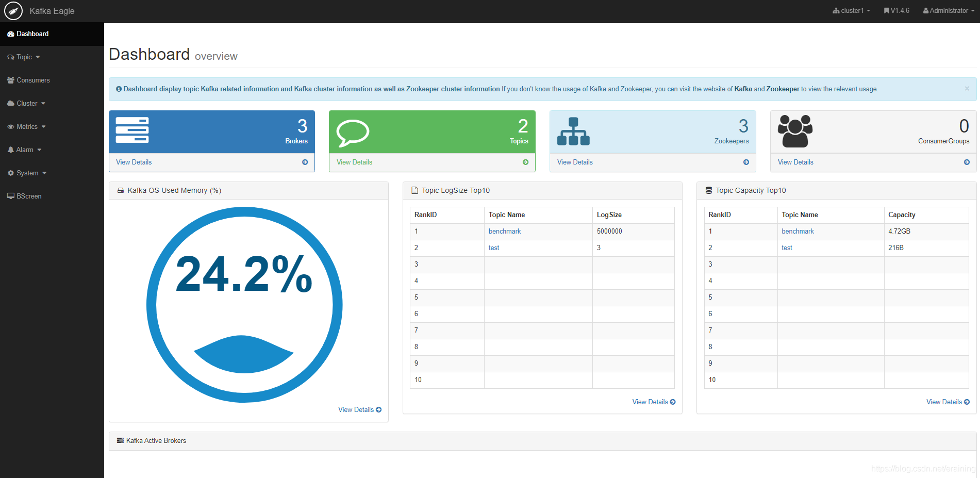The width and height of the screenshot is (980, 478).
Task: Click the Zookeeper website link in alert
Action: (783, 89)
